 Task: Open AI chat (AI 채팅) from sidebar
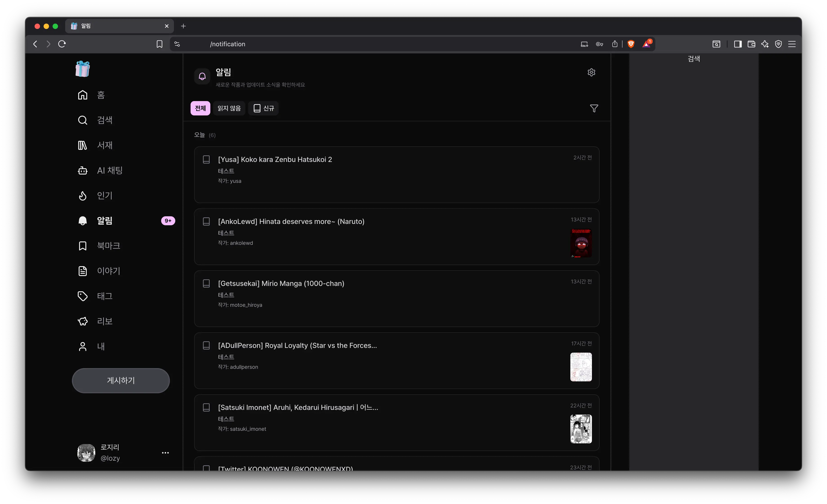coord(100,170)
